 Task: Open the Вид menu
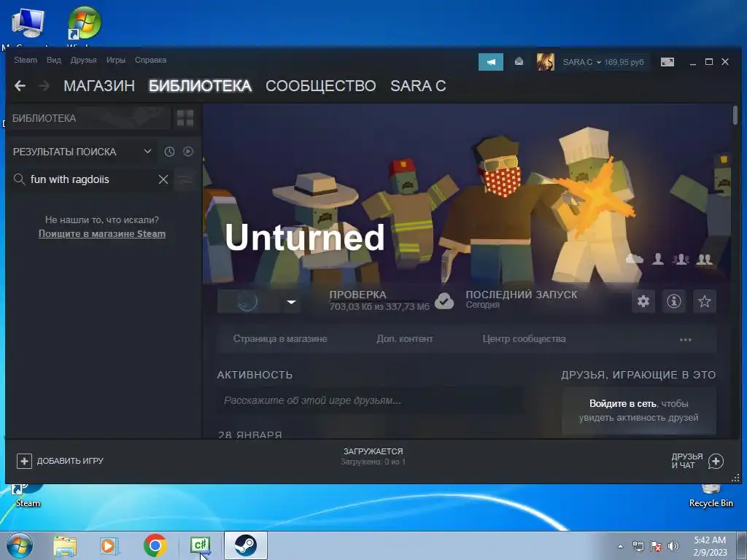54,60
